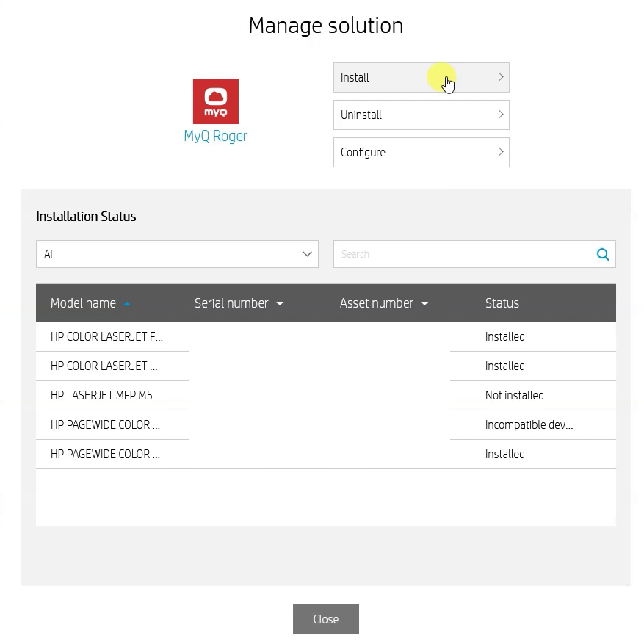The image size is (644, 644).
Task: Click the Close button
Action: [325, 619]
